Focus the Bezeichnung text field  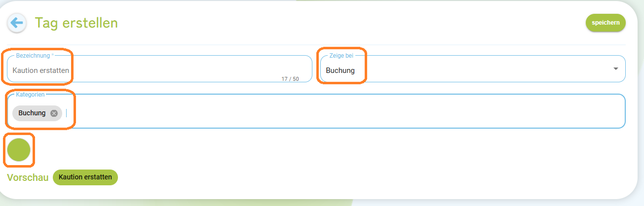[159, 69]
